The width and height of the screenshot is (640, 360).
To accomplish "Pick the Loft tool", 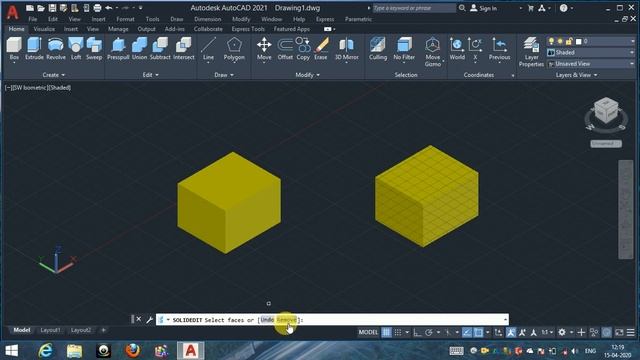I will tap(76, 49).
